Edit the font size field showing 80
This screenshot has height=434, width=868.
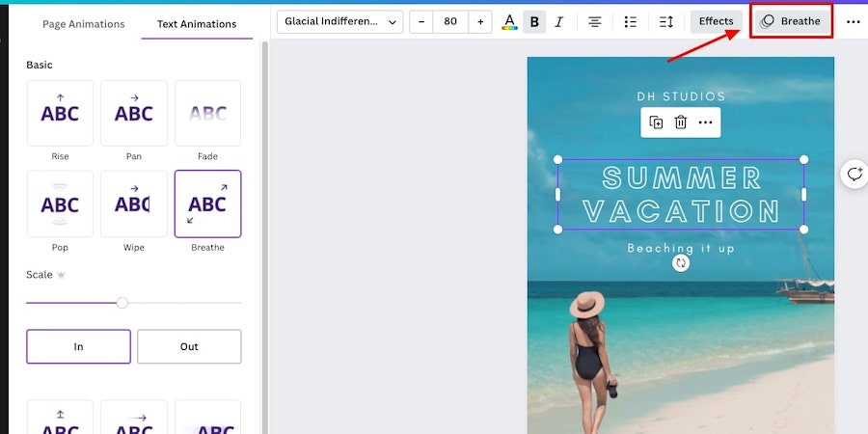pyautogui.click(x=450, y=21)
